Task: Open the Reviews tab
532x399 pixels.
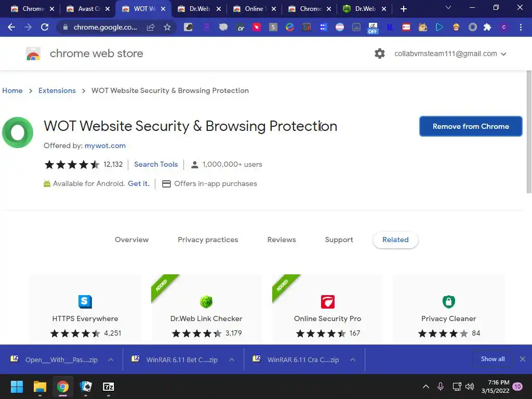Action: pos(282,240)
